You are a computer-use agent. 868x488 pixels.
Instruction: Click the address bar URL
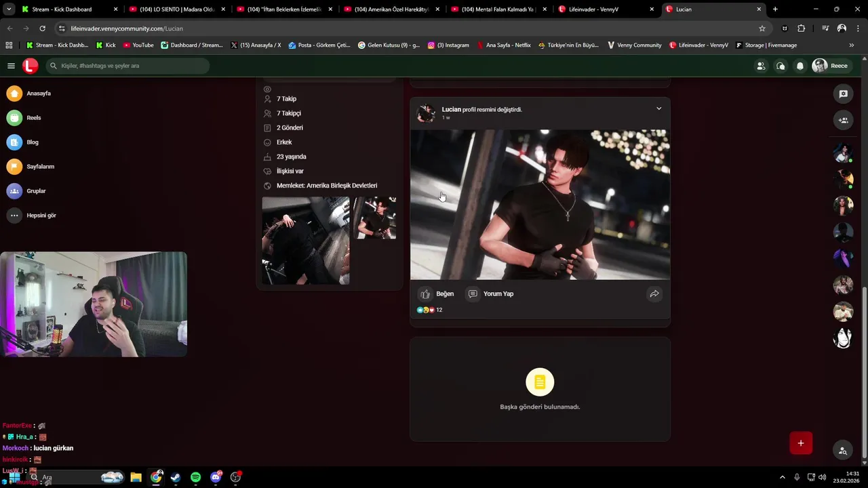coord(127,28)
